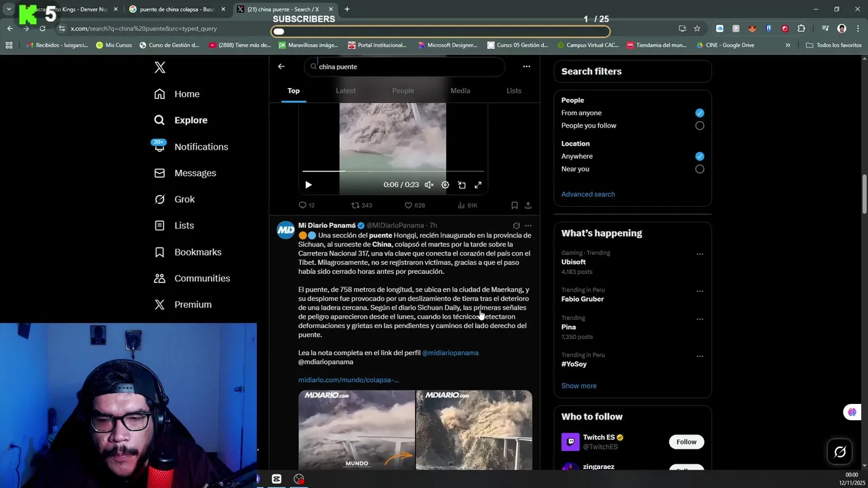Go back with the search page arrow
This screenshot has height=488, width=868.
(x=281, y=66)
